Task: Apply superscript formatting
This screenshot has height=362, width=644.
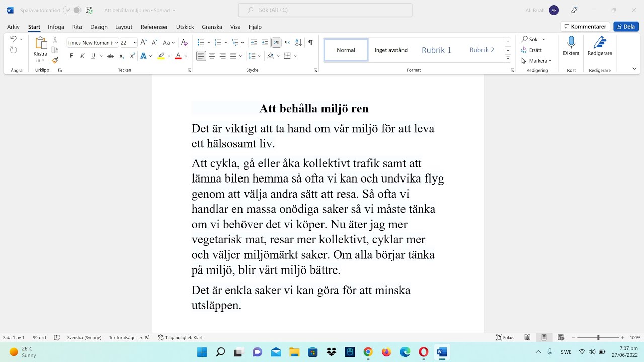Action: click(132, 56)
